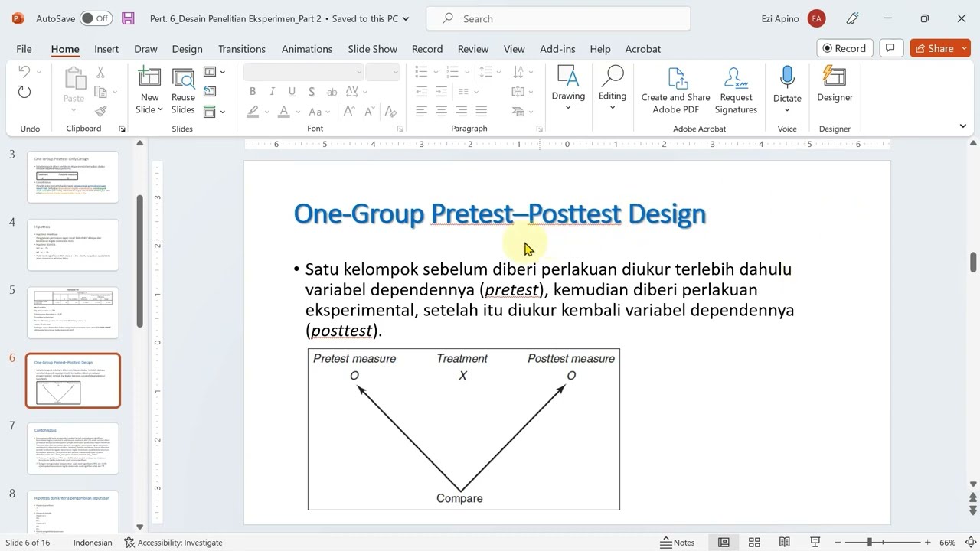Click Increase Font Size icon
Viewport: 980px width, 551px height.
(349, 112)
